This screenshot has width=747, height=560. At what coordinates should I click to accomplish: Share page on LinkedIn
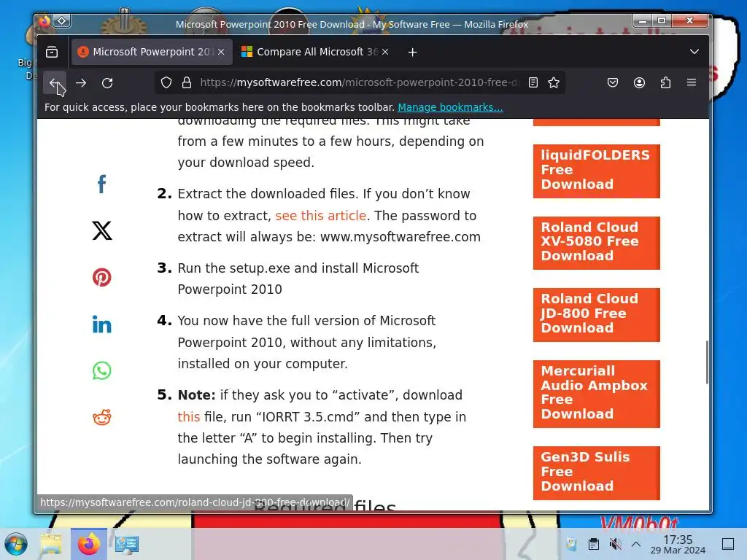click(102, 324)
